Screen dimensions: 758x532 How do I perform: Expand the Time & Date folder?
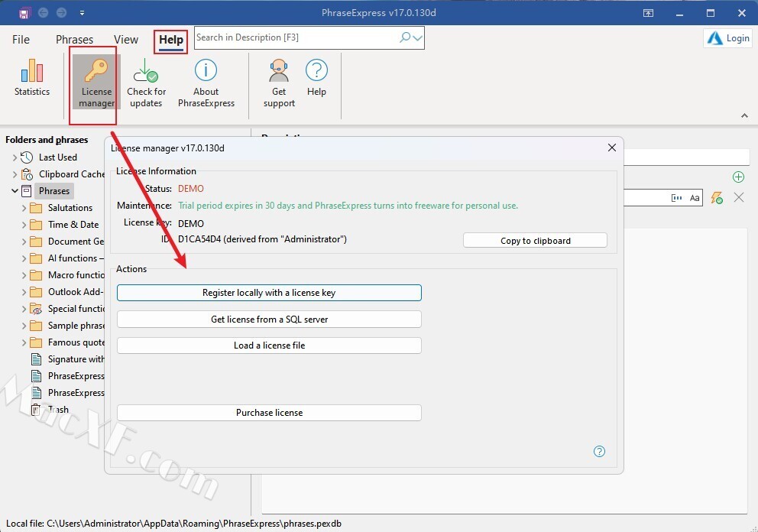click(x=24, y=225)
